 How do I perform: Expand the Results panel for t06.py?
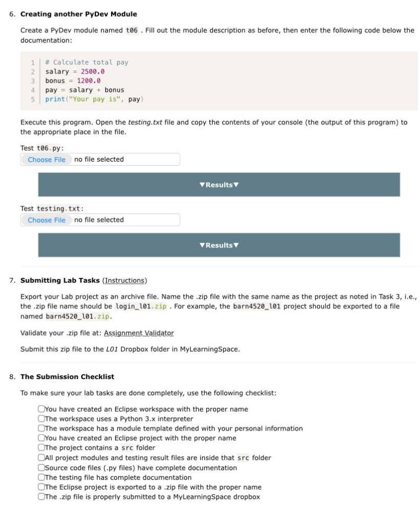click(219, 185)
